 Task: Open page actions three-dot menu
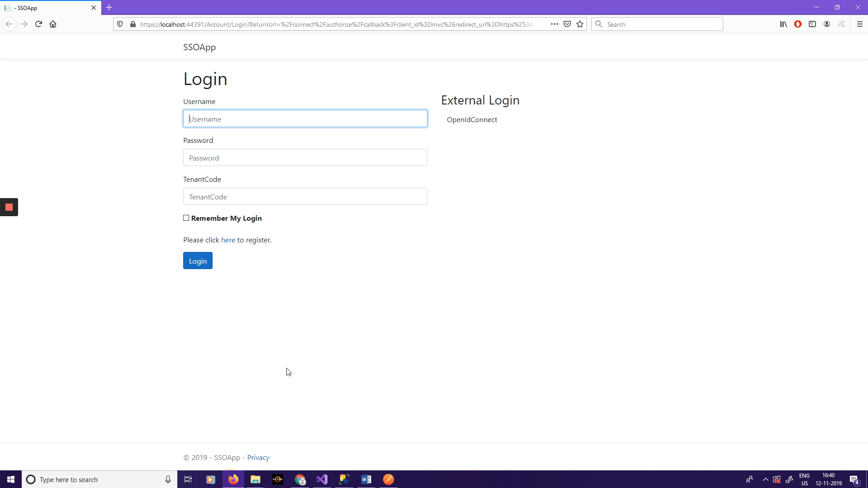[x=554, y=24]
